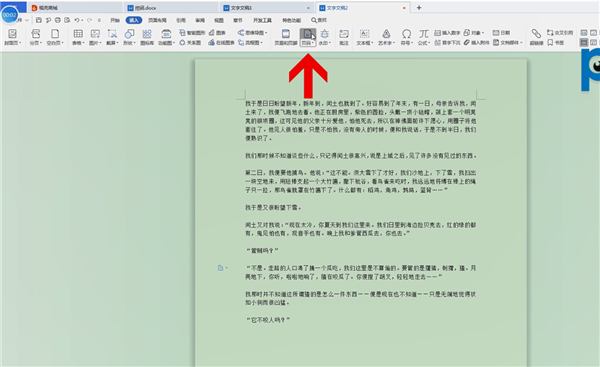
Task: Select the Insert (插入) ribbon tab
Action: [x=134, y=20]
